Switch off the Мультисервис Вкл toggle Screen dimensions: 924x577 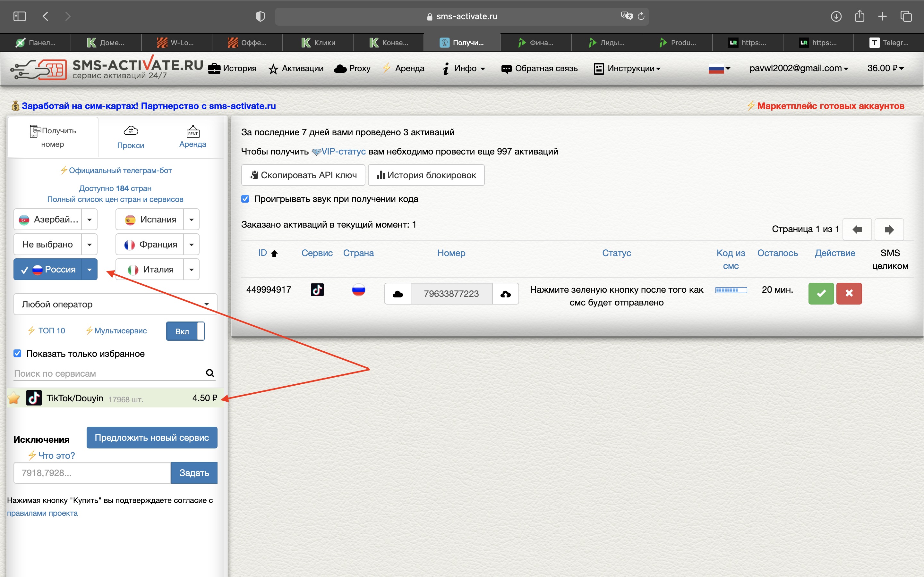click(x=185, y=331)
